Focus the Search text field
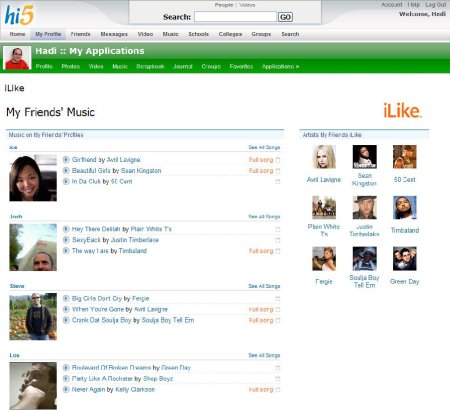Viewport: 450px width, 413px height. click(x=235, y=17)
